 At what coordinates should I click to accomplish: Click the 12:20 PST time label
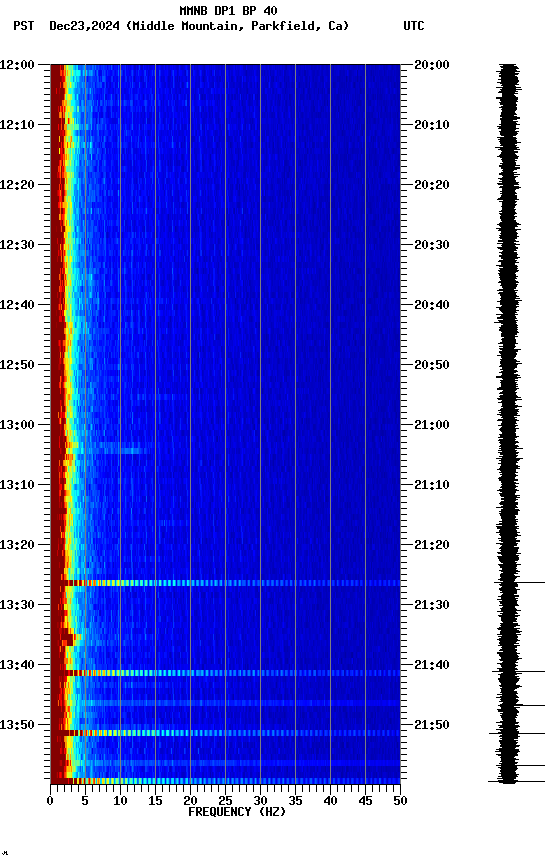pyautogui.click(x=17, y=185)
